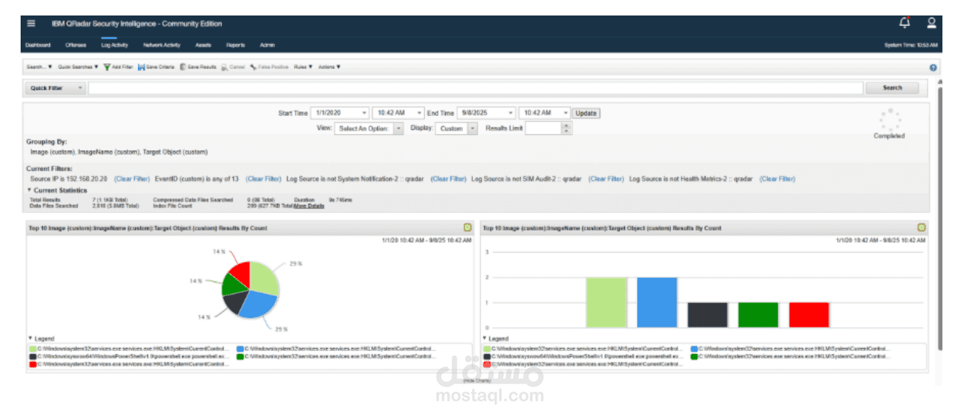Click the 'Completed' search status indicator
Screen dimensions: 980x413
coord(889,136)
